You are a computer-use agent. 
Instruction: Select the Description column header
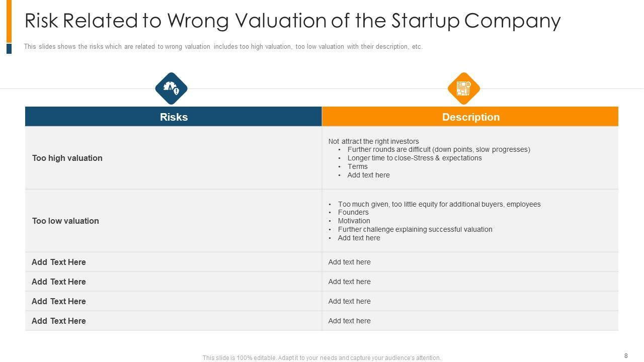coord(470,117)
